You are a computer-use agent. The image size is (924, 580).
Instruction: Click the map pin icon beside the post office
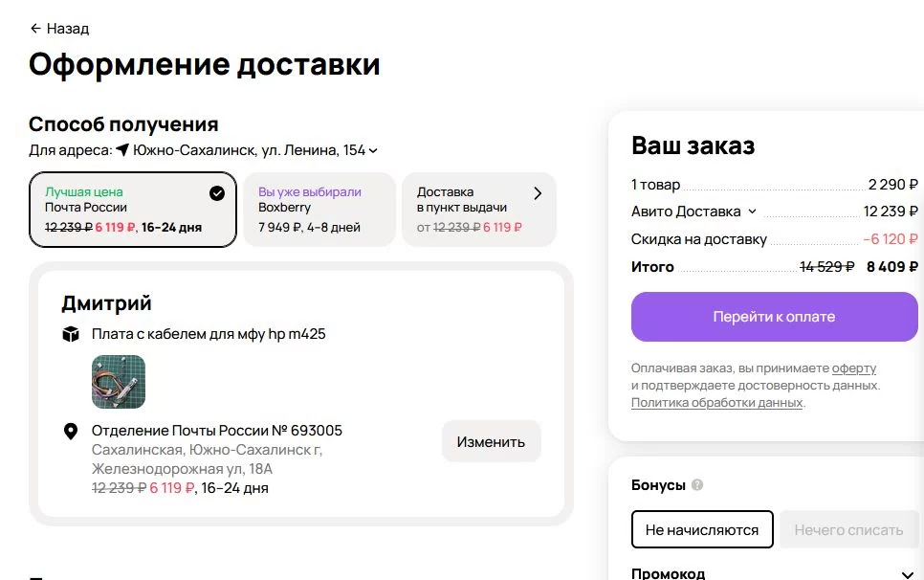[70, 432]
